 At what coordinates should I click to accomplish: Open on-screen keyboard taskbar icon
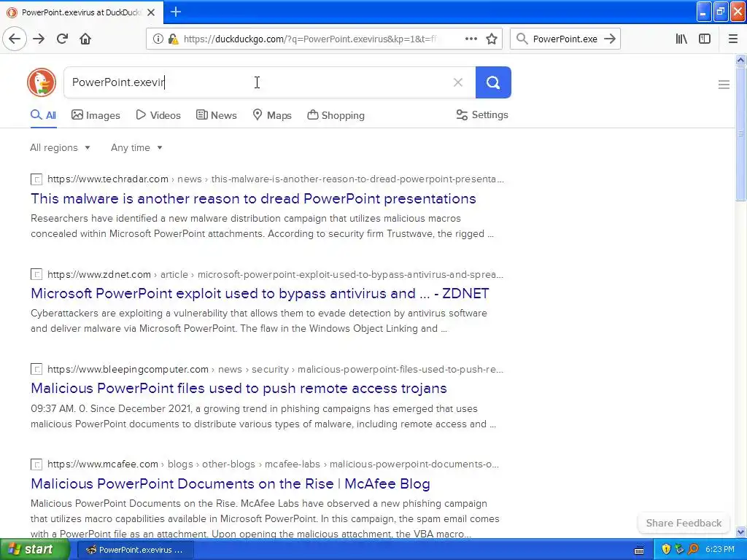pos(639,550)
